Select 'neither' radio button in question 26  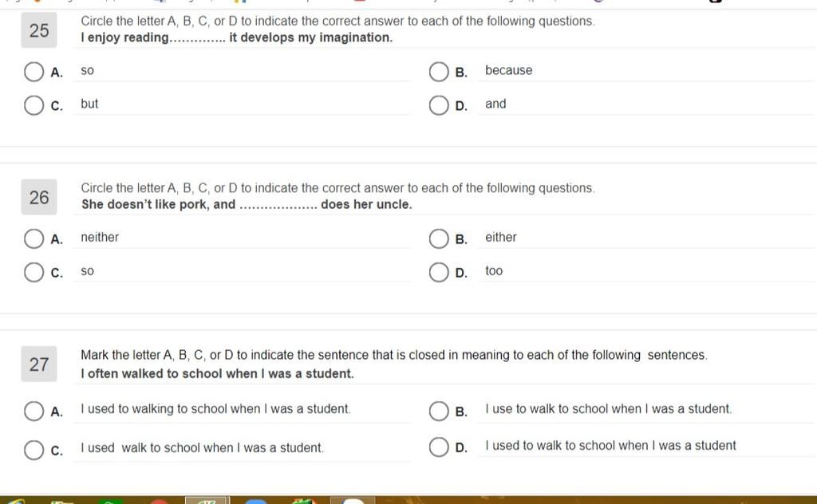(34, 239)
